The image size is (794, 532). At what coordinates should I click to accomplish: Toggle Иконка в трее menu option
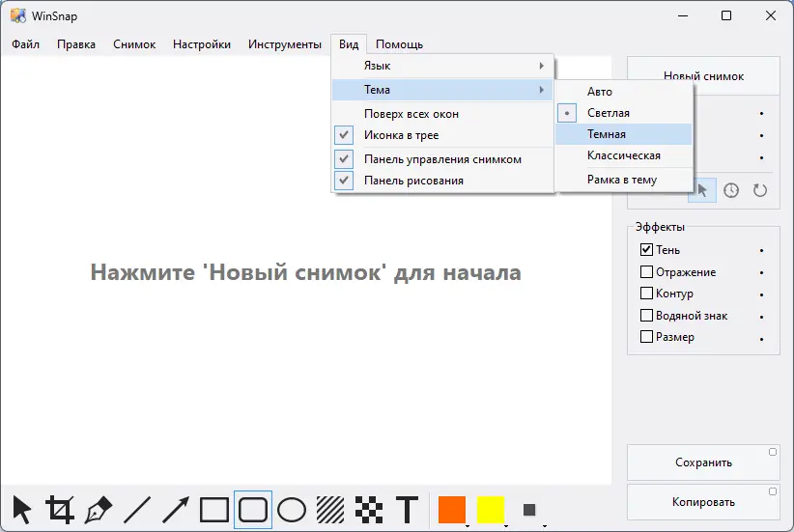tap(442, 135)
